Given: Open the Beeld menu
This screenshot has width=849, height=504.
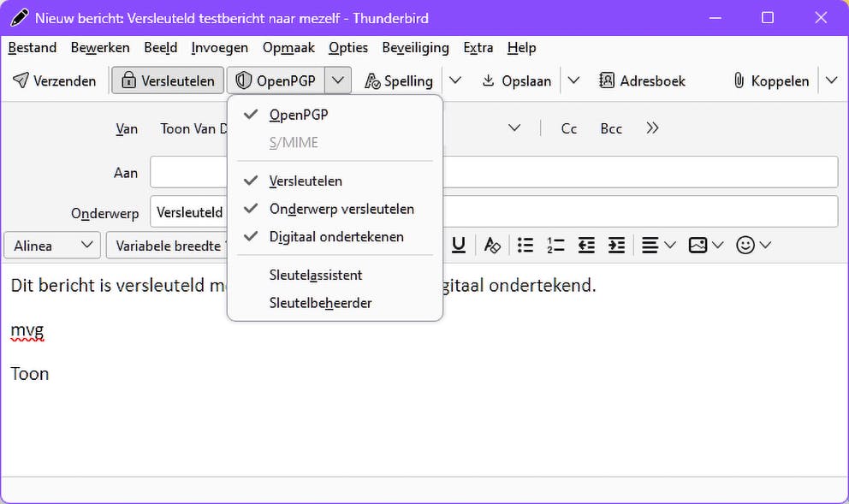Looking at the screenshot, I should (x=161, y=48).
